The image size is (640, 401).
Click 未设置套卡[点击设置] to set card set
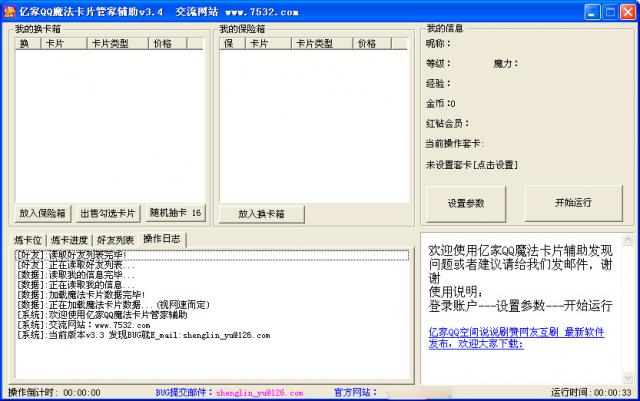pos(471,164)
